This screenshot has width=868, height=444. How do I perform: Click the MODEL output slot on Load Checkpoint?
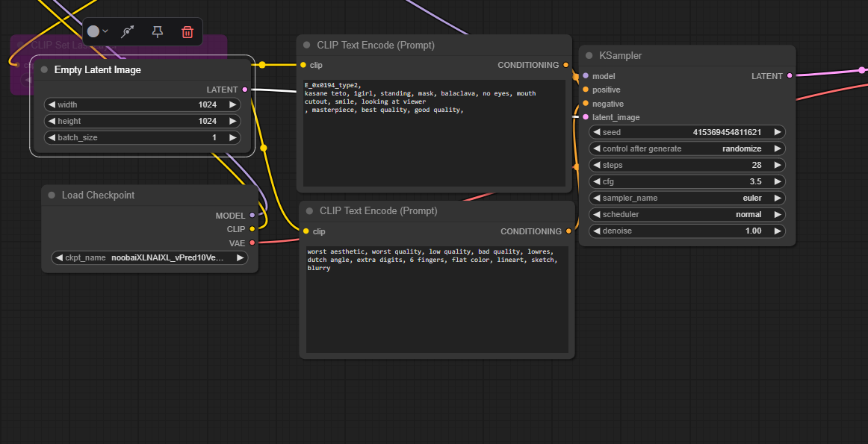252,215
